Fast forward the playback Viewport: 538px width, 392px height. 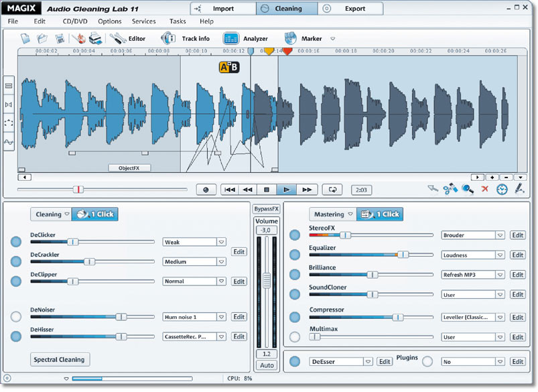307,190
